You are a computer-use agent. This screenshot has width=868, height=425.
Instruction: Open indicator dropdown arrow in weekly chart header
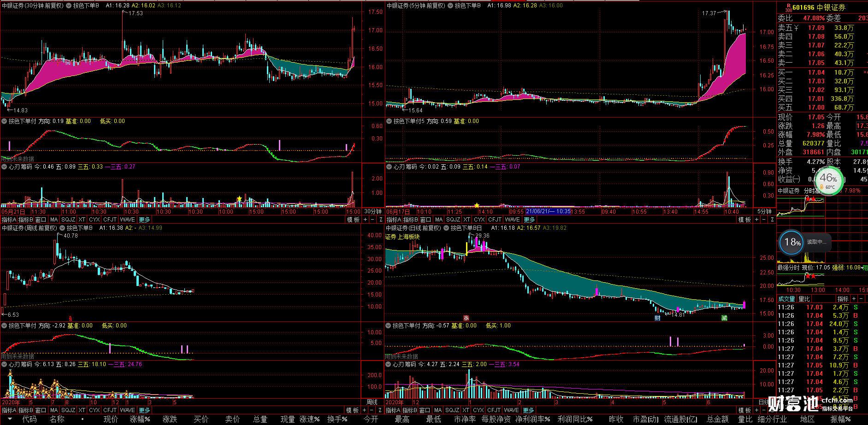tap(62, 228)
